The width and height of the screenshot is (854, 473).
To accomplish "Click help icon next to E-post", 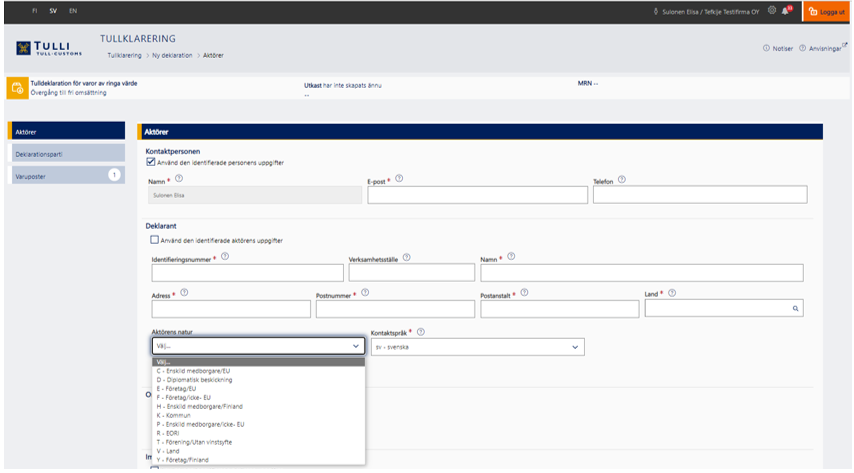I will (399, 177).
